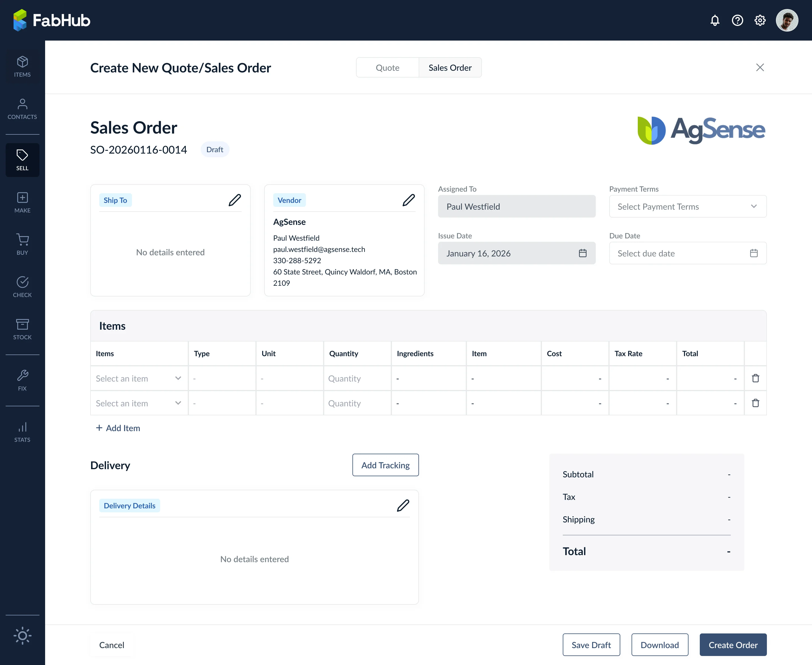Click the first row Quantity field
The height and width of the screenshot is (665, 812).
click(357, 378)
